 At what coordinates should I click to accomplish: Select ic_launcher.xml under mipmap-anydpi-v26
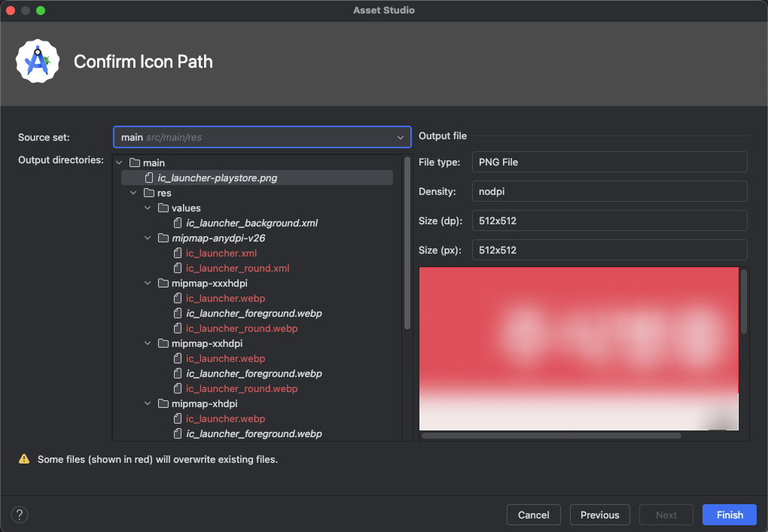[x=221, y=253]
